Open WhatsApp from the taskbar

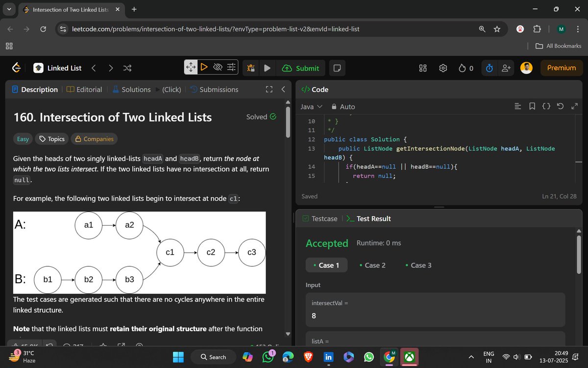(369, 357)
